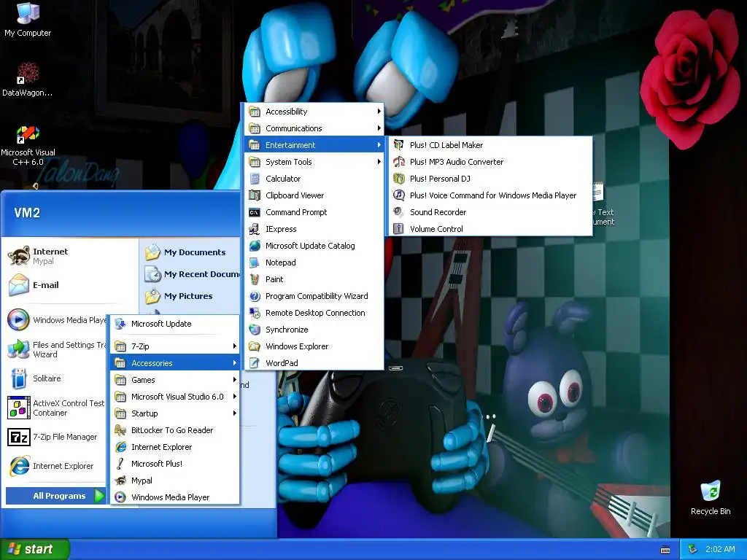The height and width of the screenshot is (560, 747).
Task: Open Internet Explorer from programs list
Action: 175,447
